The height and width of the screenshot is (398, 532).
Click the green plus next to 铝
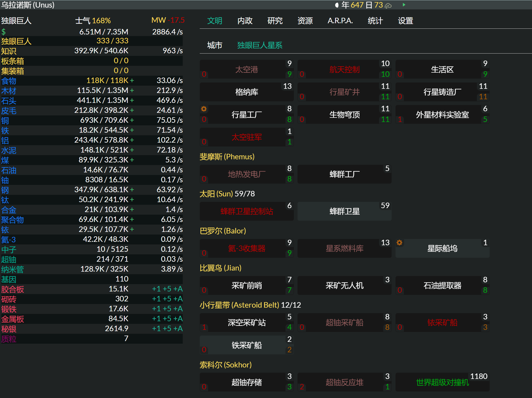click(x=132, y=140)
